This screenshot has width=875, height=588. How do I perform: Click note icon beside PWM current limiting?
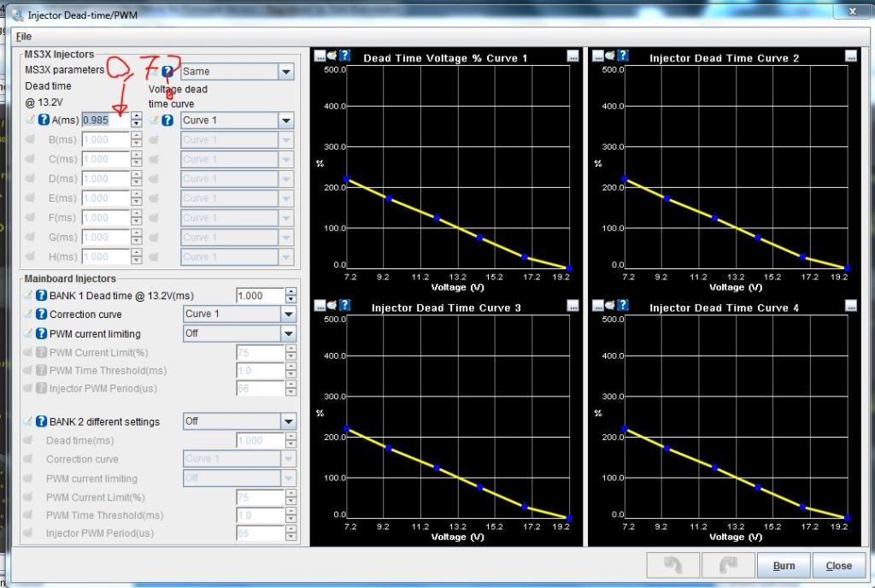tap(28, 333)
